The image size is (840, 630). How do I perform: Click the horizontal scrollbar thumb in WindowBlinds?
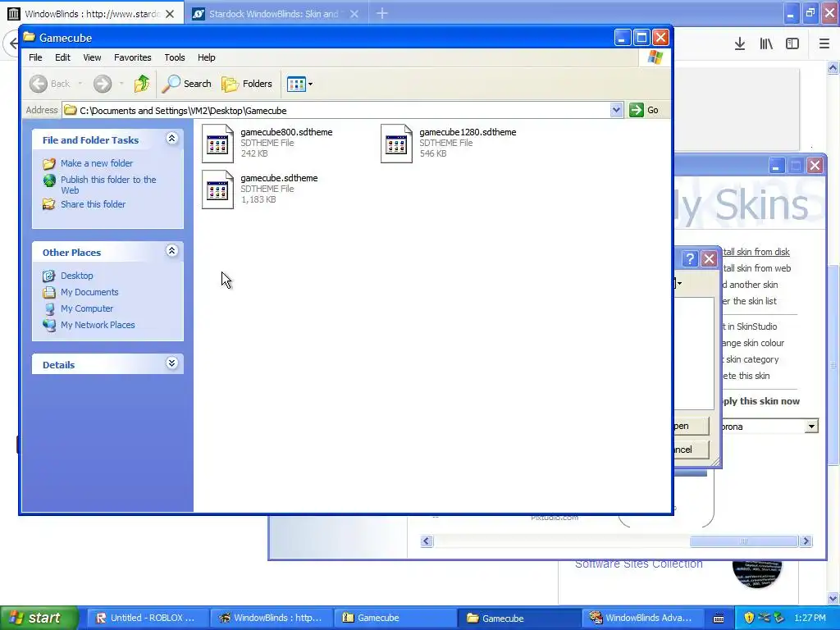pos(744,541)
